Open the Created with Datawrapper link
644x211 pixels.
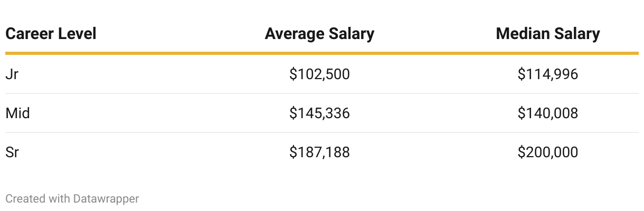point(72,199)
